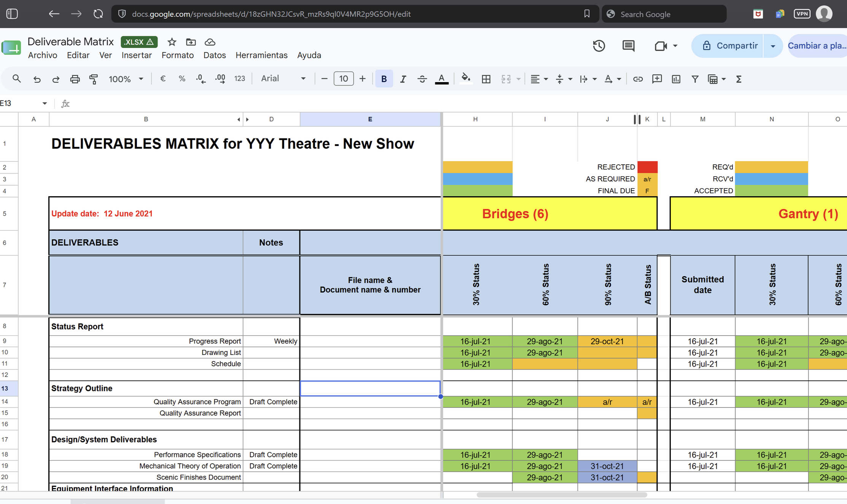Open comments panel
The height and width of the screenshot is (504, 847).
[628, 46]
